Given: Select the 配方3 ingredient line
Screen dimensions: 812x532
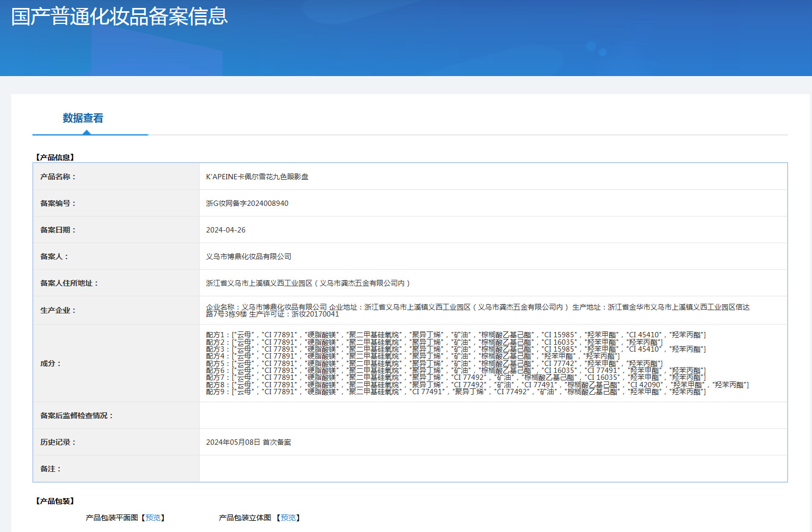Looking at the screenshot, I should (456, 349).
